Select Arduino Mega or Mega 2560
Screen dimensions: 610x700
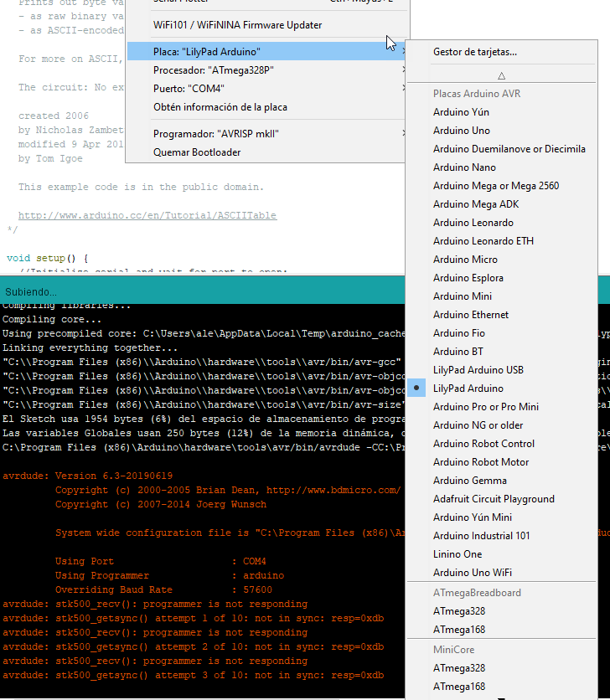(x=501, y=186)
